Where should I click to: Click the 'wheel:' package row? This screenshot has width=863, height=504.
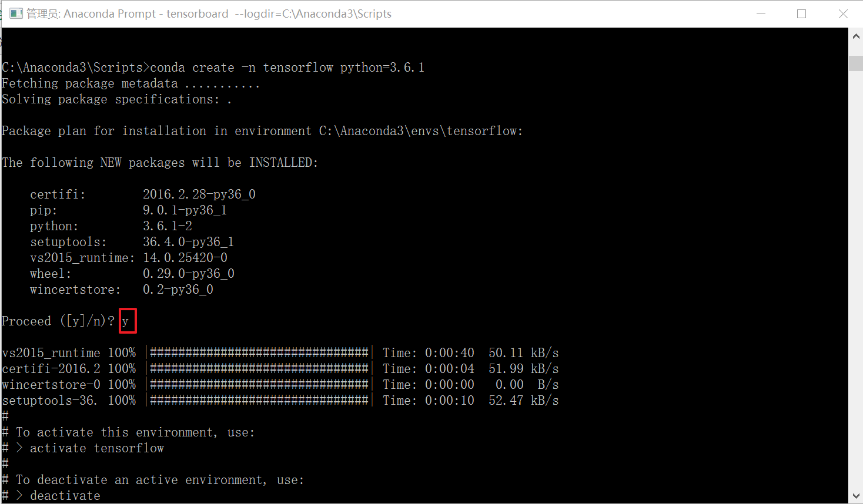(x=132, y=274)
